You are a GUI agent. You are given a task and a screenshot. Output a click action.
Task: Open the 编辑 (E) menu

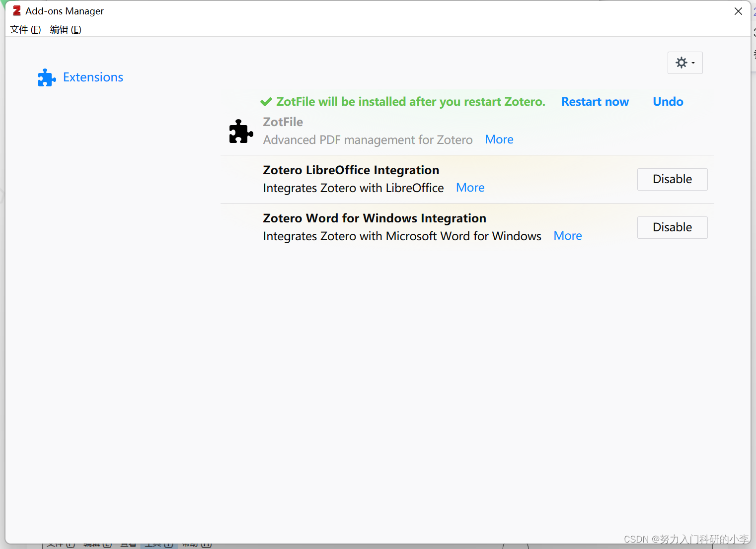pos(66,29)
